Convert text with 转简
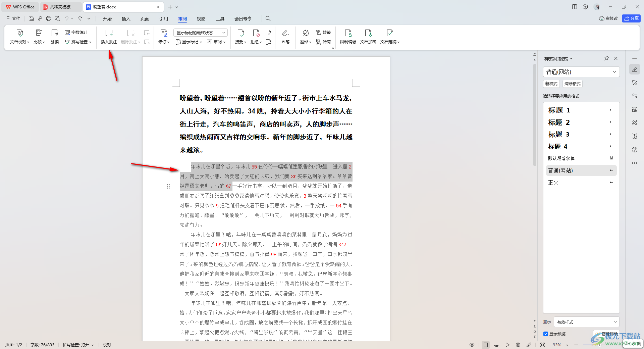Screen dimensions: 644x349 click(323, 42)
